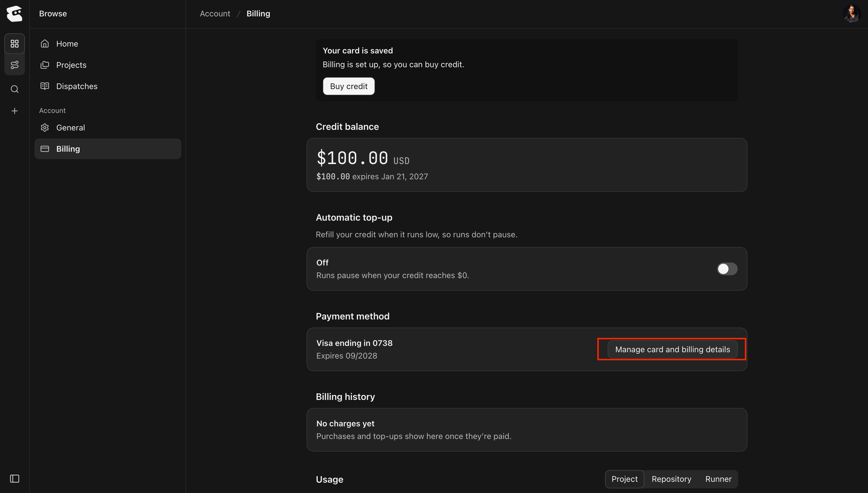Switch usage view to Project
The image size is (868, 493).
coord(624,479)
